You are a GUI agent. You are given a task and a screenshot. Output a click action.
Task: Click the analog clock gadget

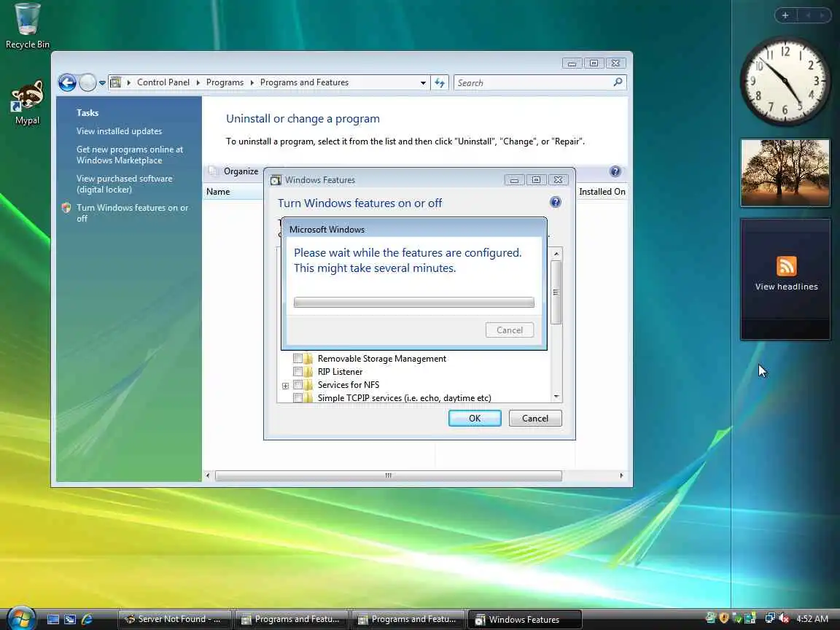[785, 81]
